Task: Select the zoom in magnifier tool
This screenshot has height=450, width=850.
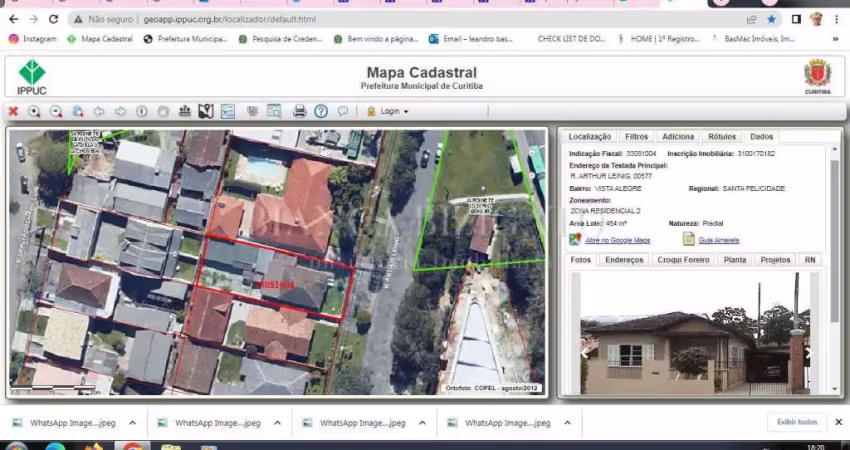Action: tap(34, 111)
